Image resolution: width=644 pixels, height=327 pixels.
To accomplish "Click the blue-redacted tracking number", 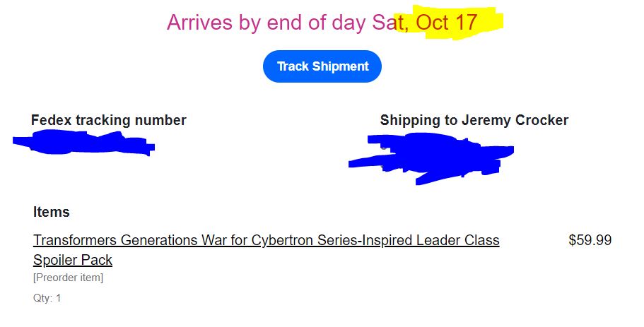I will point(84,143).
